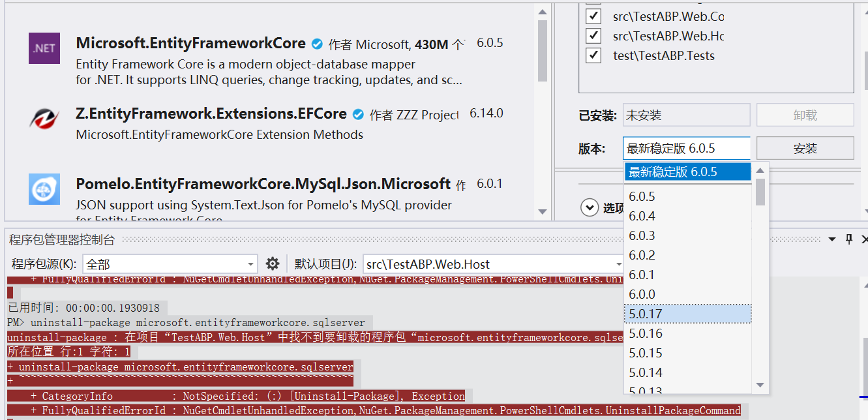This screenshot has width=868, height=420.
Task: Click the 安装 install button
Action: point(805,148)
